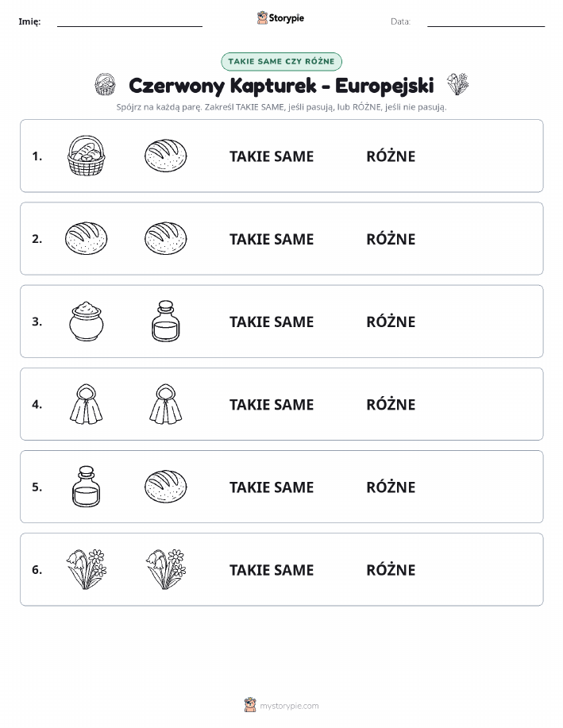Select RÓŻNE for pair 5

[391, 487]
